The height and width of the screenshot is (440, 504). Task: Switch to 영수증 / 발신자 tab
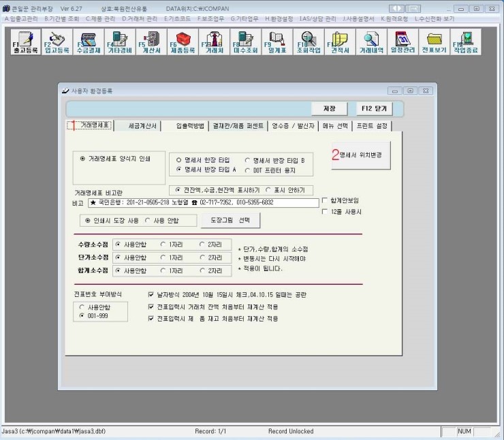293,126
